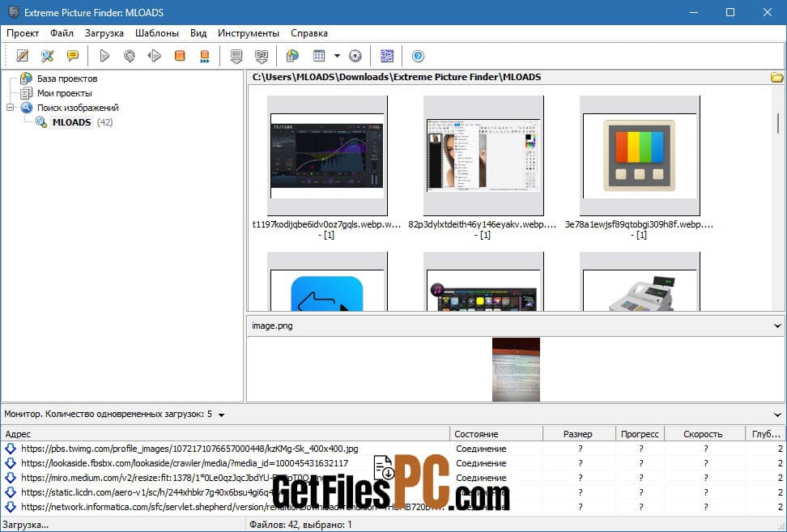Image resolution: width=787 pixels, height=532 pixels.
Task: Collapse the Монитор panel chevron
Action: point(777,415)
